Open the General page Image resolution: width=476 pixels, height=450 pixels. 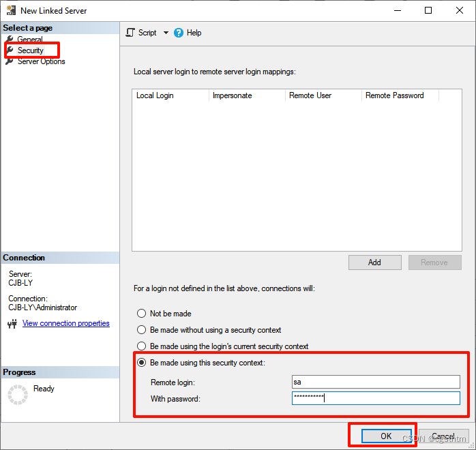(x=30, y=39)
